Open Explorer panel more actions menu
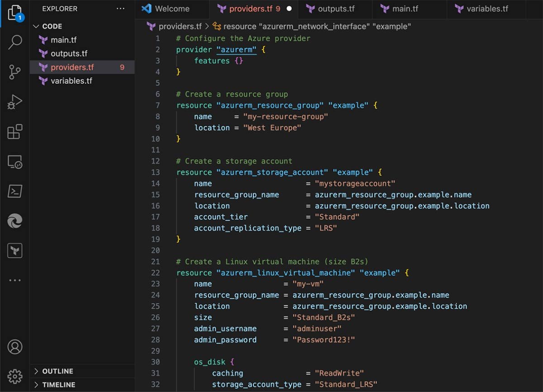Screen dimensions: 543x392 click(x=120, y=9)
